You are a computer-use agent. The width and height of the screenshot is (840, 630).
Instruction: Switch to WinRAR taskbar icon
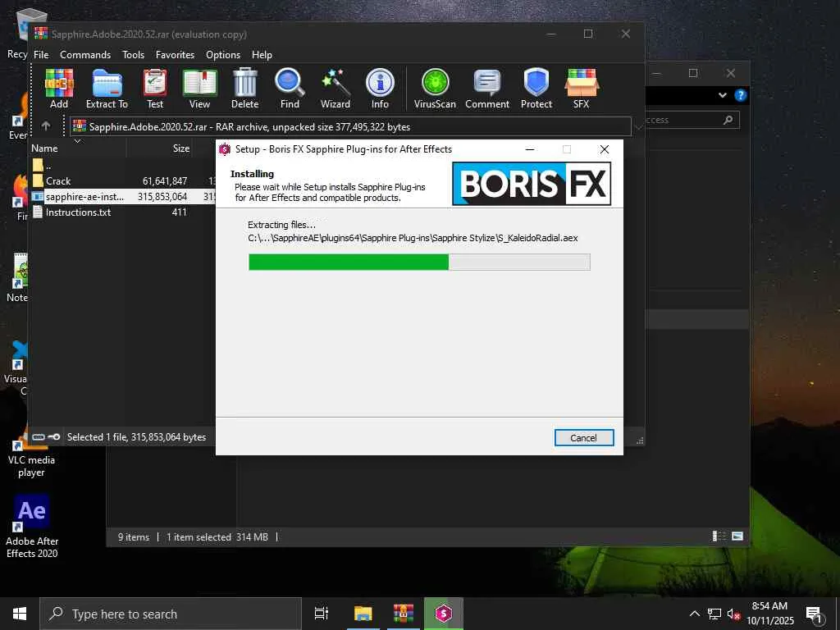404,614
